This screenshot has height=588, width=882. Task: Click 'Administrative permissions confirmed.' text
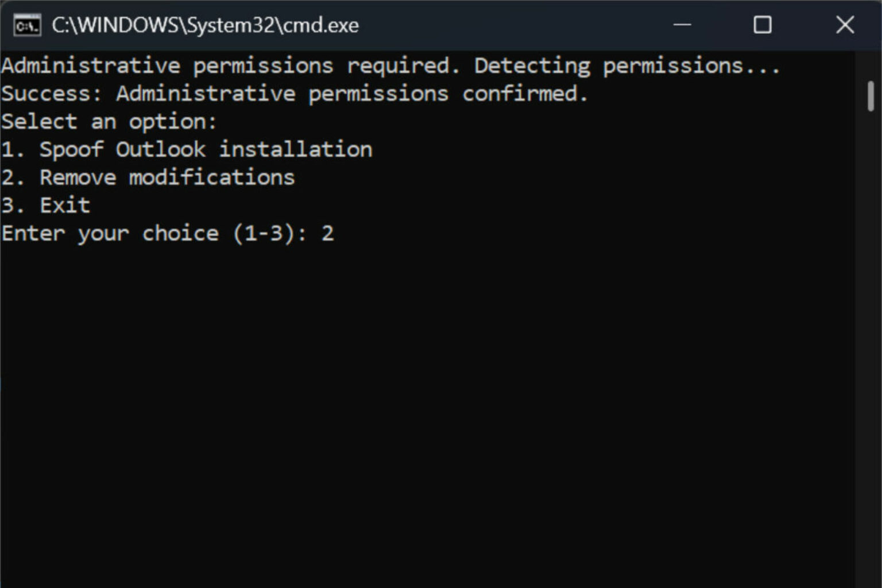pyautogui.click(x=352, y=94)
